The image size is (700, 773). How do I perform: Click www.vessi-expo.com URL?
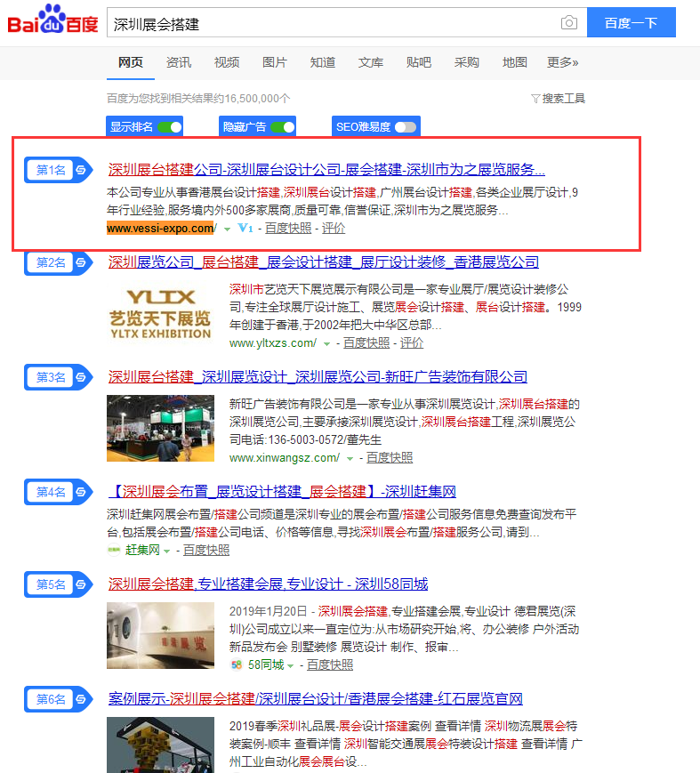tap(162, 229)
